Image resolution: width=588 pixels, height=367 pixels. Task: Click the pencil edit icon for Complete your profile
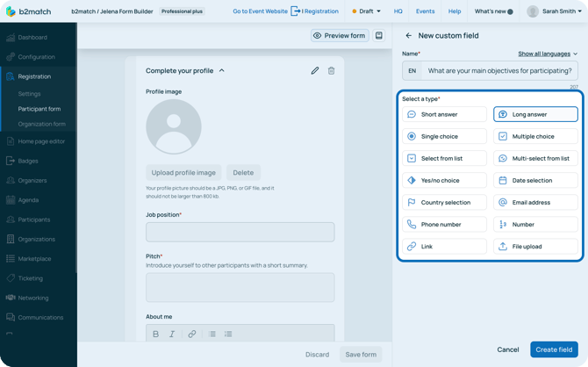tap(315, 70)
